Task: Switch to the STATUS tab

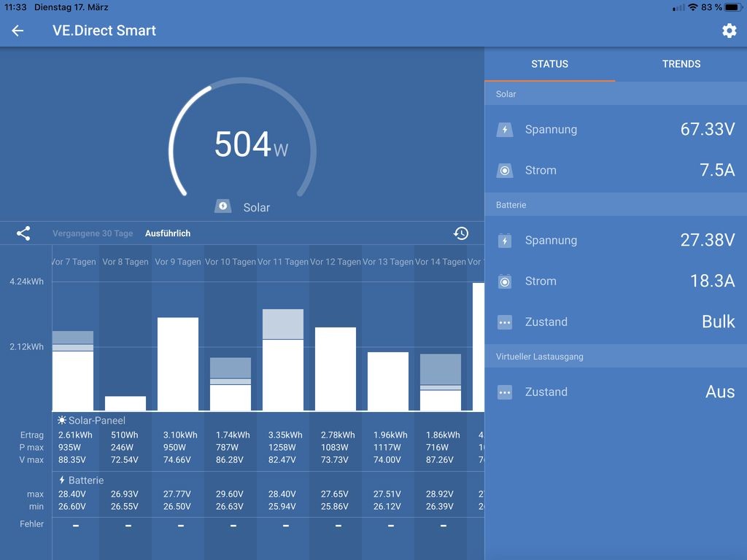Action: 550,64
